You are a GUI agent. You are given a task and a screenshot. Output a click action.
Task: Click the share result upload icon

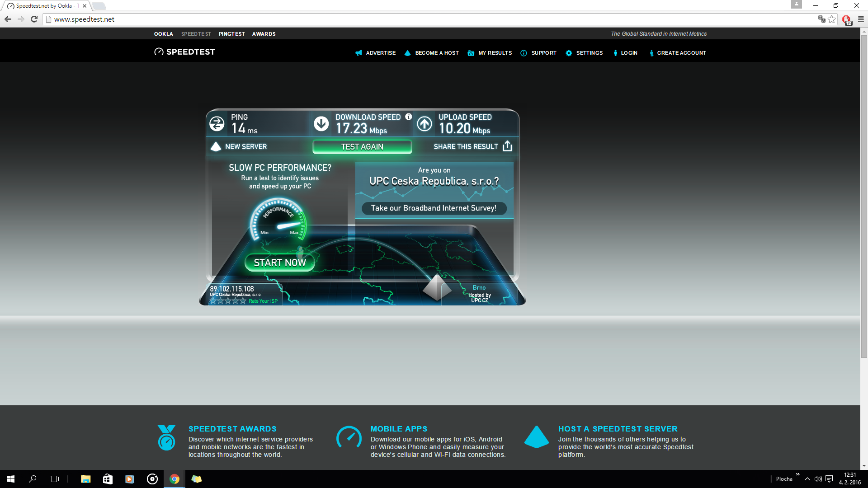(x=507, y=146)
